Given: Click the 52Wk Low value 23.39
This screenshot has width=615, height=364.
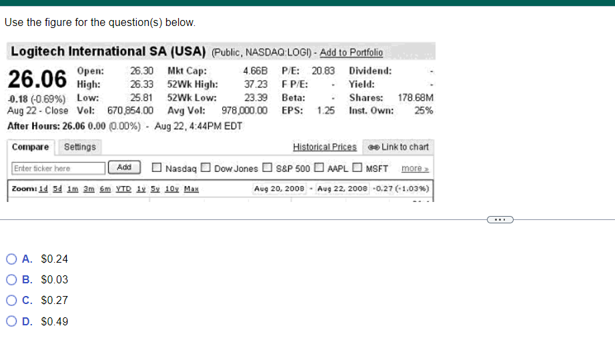Looking at the screenshot, I should [255, 97].
